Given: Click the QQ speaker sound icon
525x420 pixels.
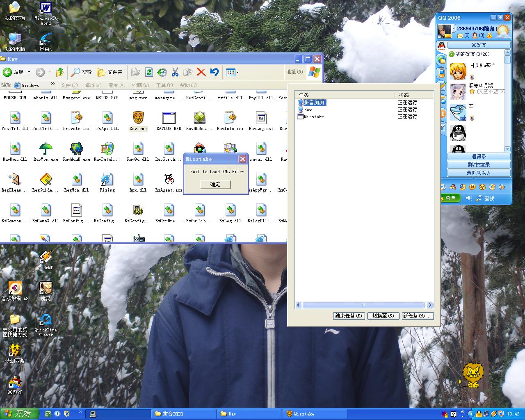Looking at the screenshot, I should (469, 198).
